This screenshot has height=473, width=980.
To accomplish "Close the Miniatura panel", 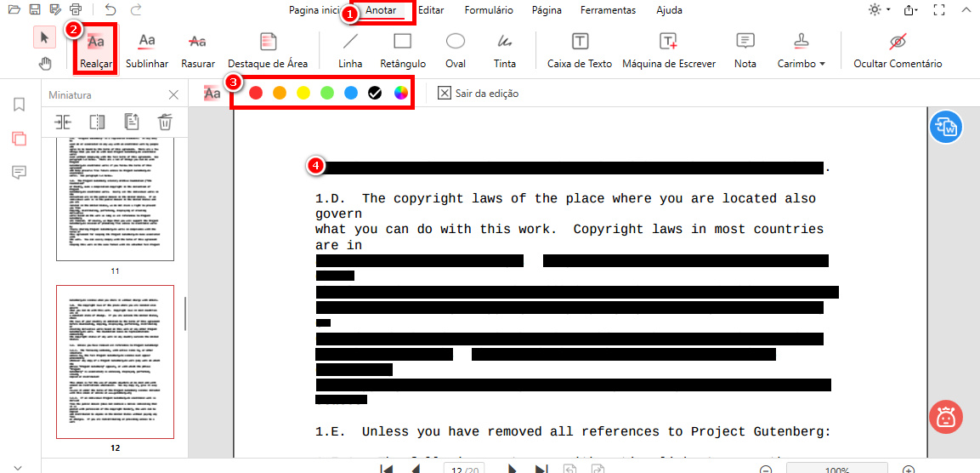I will coord(173,95).
